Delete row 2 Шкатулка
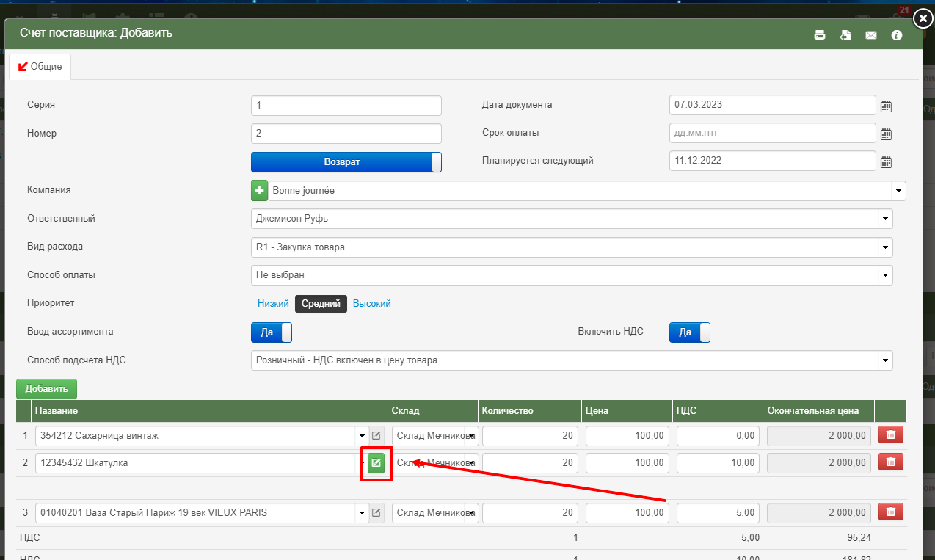The width and height of the screenshot is (935, 560). 891,462
